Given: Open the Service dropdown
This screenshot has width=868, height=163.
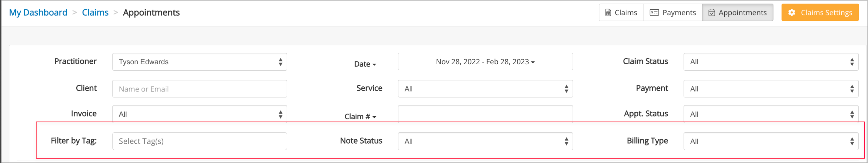Looking at the screenshot, I should click(x=485, y=88).
